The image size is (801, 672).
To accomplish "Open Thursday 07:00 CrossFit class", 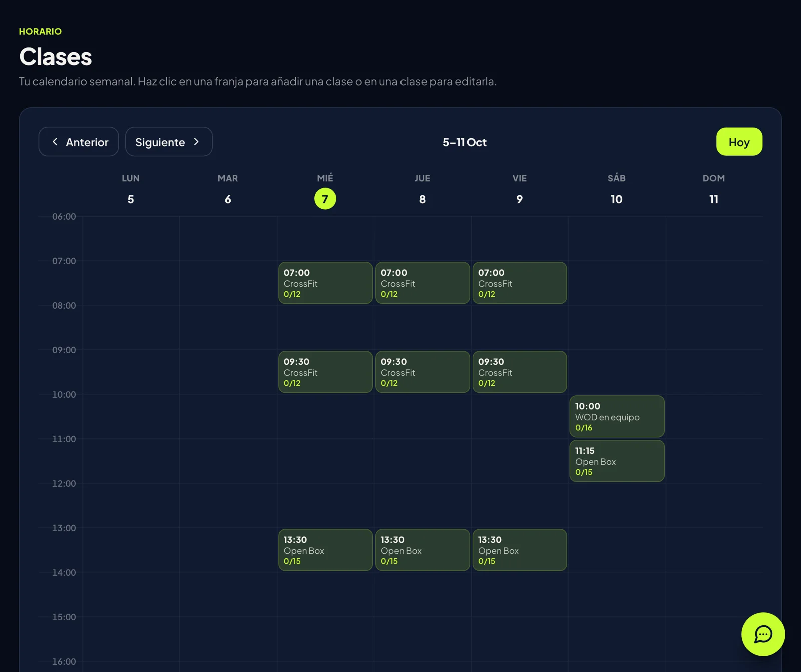I will click(x=423, y=283).
